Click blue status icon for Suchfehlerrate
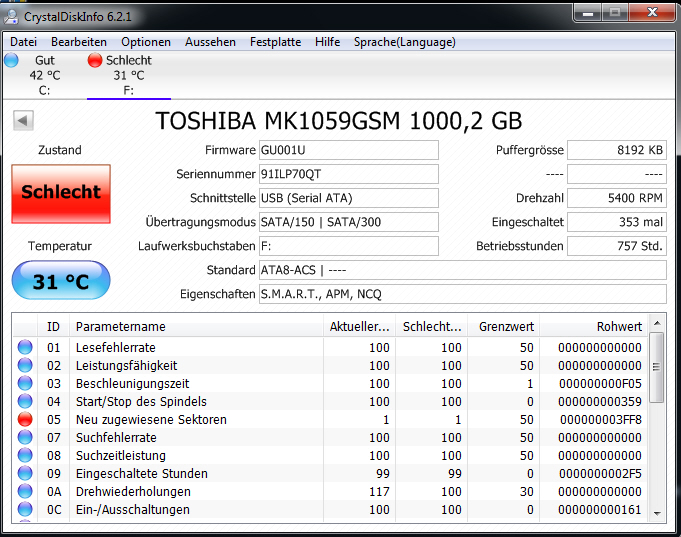681x537 pixels. click(25, 437)
